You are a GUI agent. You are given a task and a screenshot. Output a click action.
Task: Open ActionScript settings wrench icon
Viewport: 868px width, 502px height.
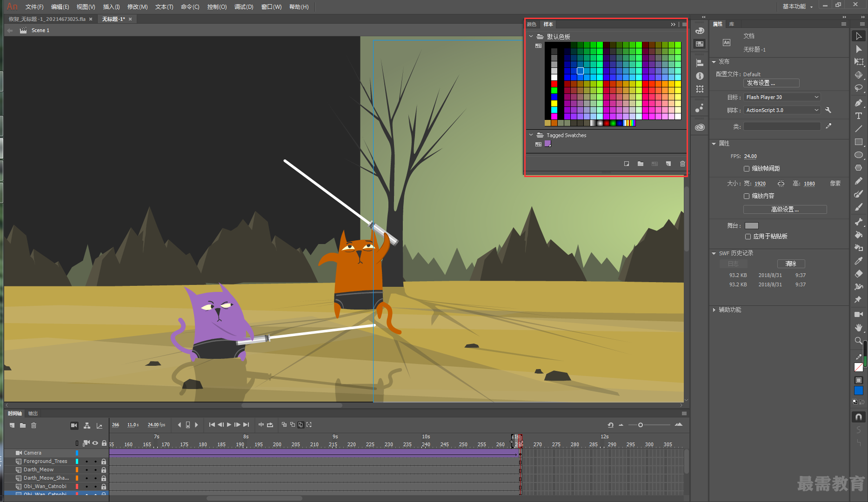click(x=828, y=110)
